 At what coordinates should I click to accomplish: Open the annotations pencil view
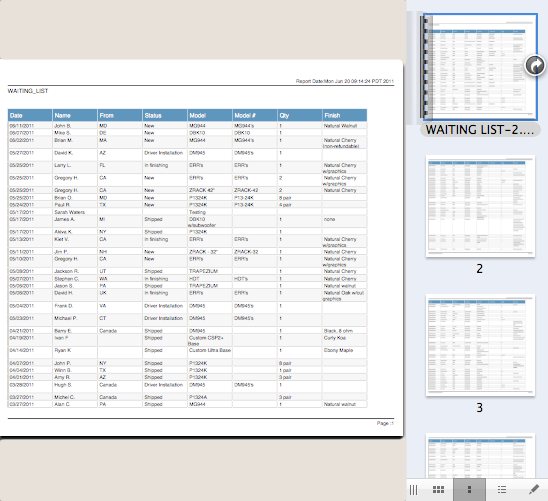point(534,489)
